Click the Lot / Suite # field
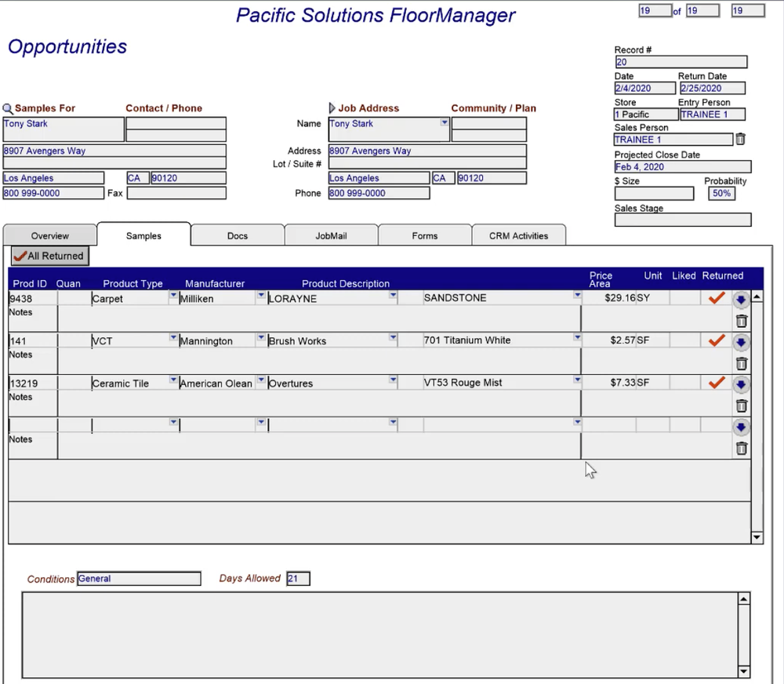The image size is (784, 684). (x=427, y=164)
